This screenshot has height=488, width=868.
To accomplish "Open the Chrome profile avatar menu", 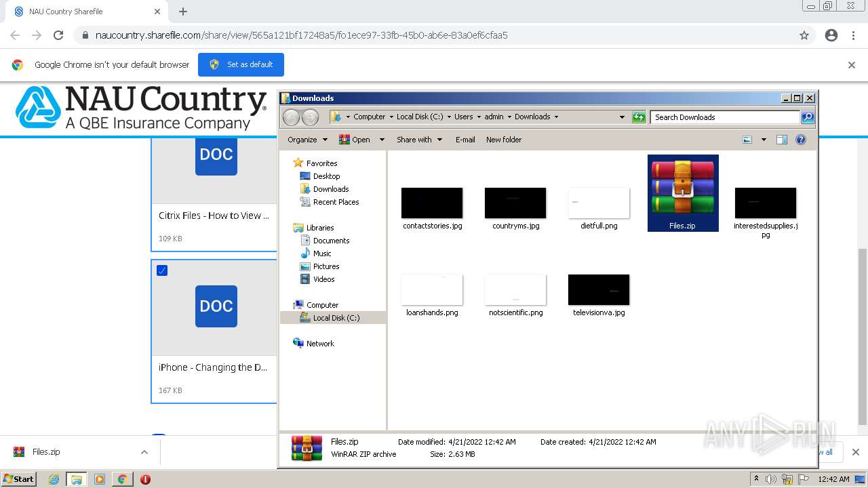I will (x=831, y=35).
